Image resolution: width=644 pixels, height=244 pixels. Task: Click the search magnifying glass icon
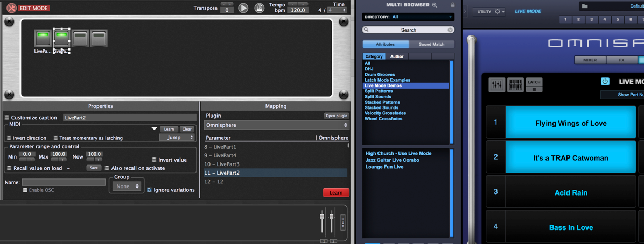[x=366, y=30]
